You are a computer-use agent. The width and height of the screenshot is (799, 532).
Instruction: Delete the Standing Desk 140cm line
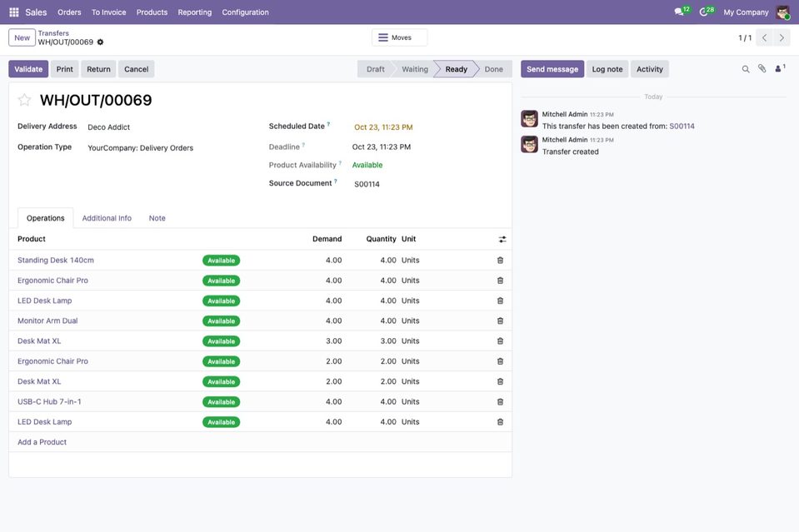[x=500, y=260]
